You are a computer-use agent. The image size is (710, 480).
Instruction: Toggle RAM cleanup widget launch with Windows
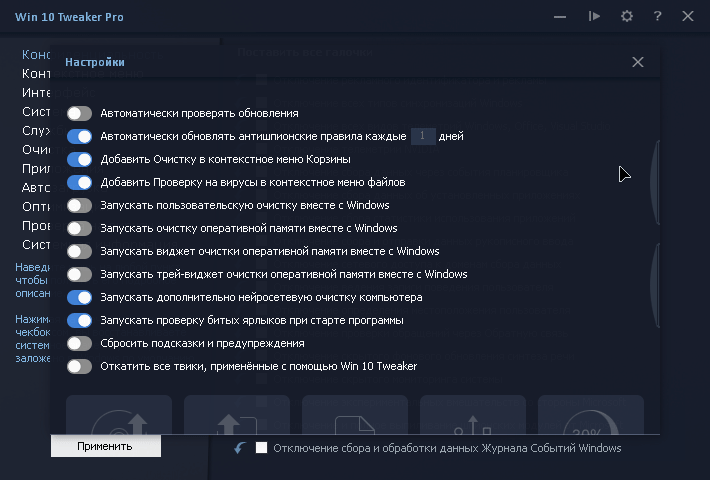[80, 252]
